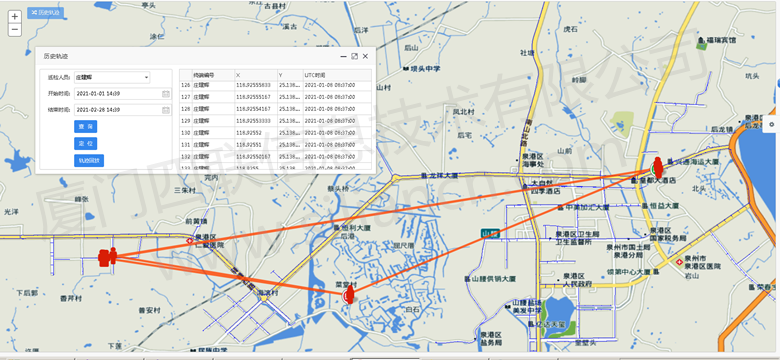Click X value 118.92552

(249, 132)
